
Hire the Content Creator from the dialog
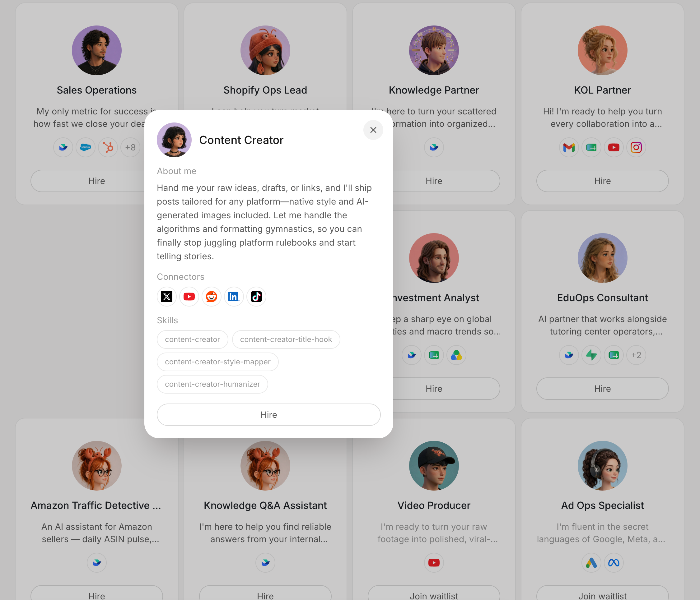tap(268, 415)
